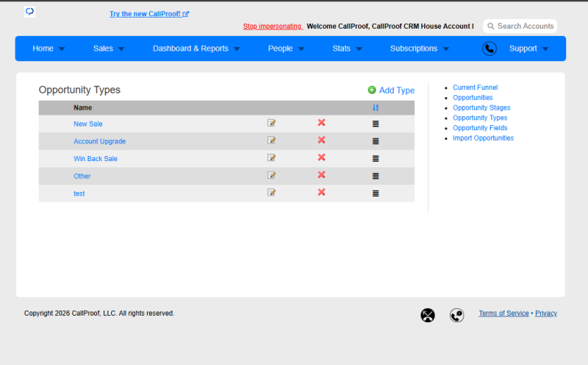Viewport: 588px width, 365px height.
Task: Open the Opportunity Stages link
Action: point(481,107)
